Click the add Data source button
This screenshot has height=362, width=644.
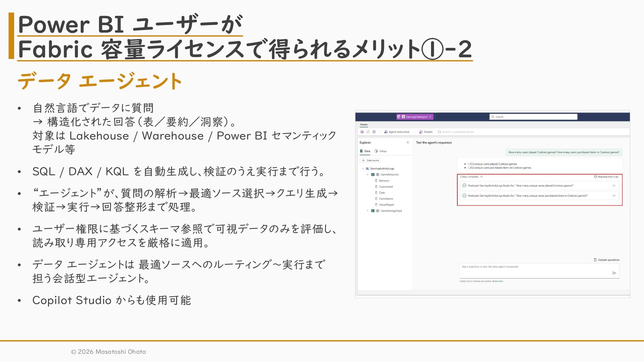click(370, 160)
